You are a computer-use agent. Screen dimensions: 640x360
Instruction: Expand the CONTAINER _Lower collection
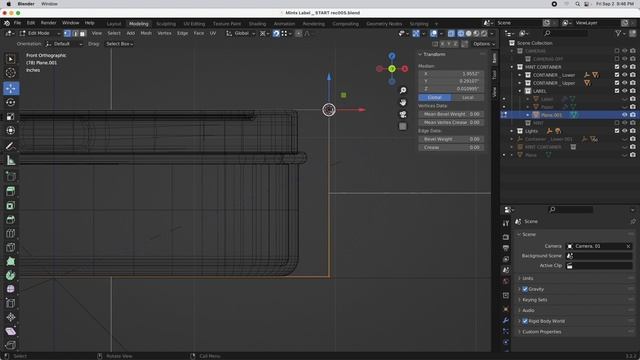pos(520,75)
